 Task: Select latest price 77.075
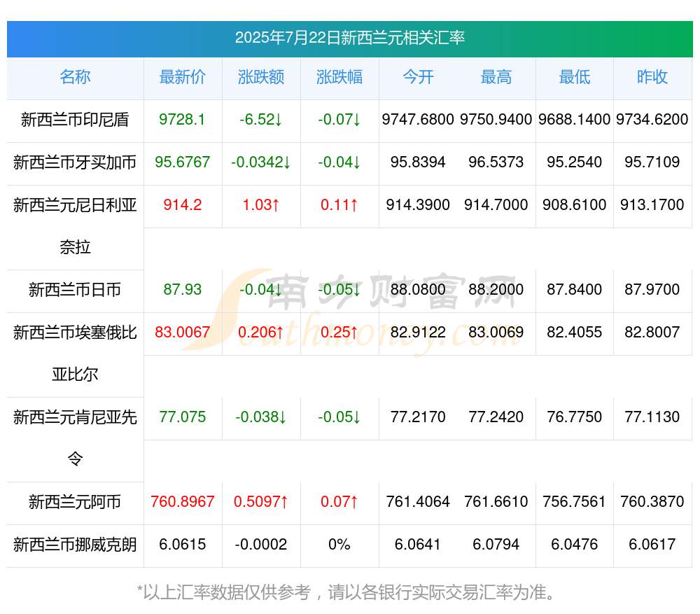182,417
